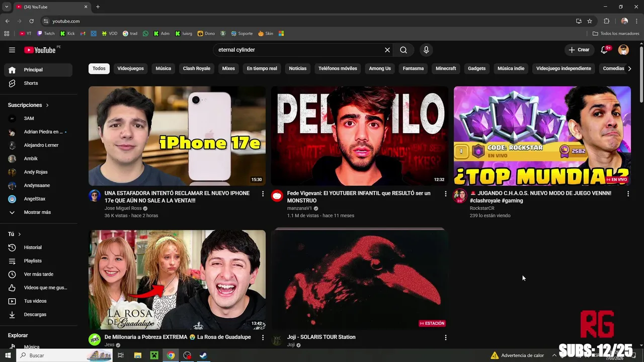Expand the Suscripciones section

(x=29, y=105)
